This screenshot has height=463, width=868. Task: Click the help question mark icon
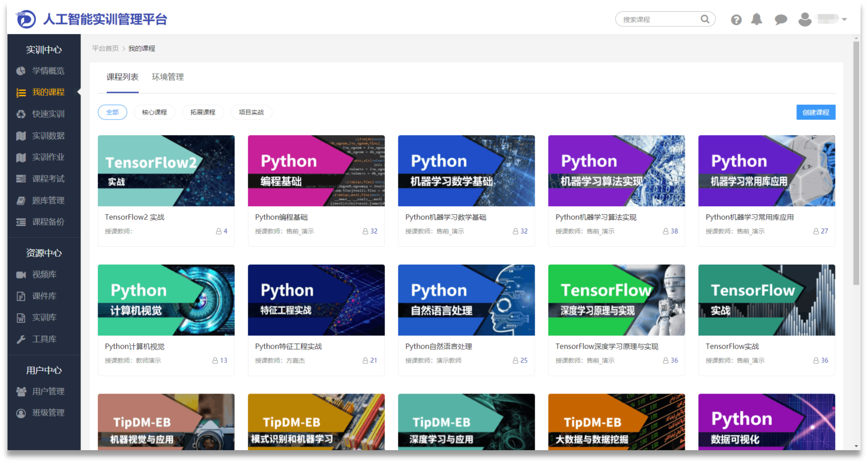point(736,20)
